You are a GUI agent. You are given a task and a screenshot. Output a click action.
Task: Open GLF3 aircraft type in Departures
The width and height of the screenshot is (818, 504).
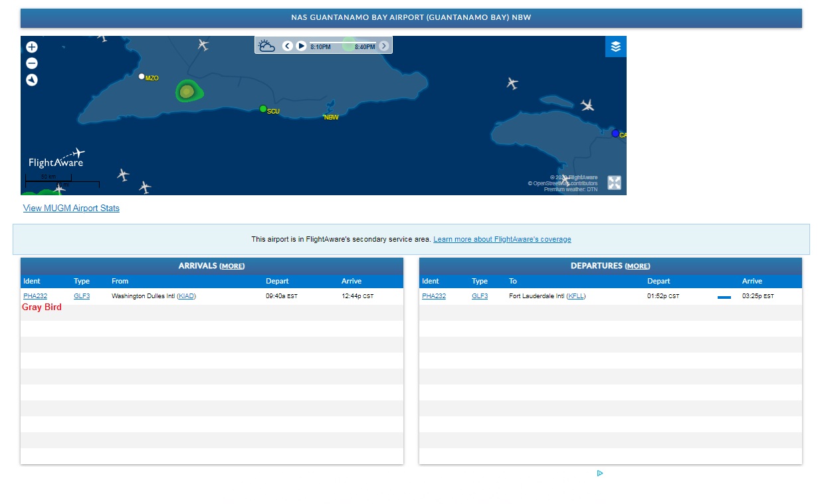[480, 296]
